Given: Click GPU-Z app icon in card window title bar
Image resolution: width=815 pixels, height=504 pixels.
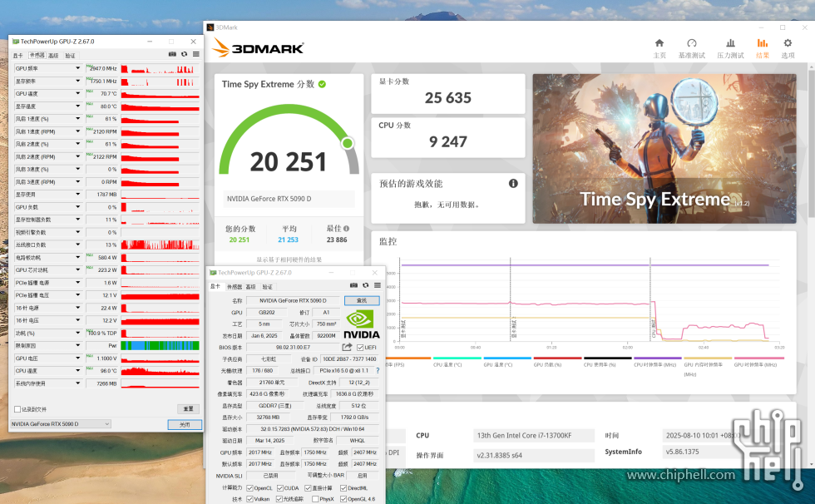Looking at the screenshot, I should click(213, 273).
